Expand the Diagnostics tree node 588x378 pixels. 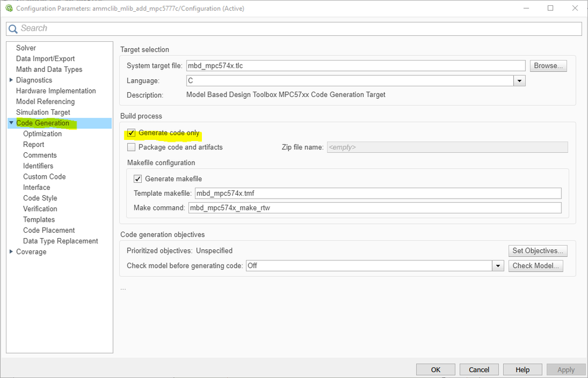pos(11,80)
